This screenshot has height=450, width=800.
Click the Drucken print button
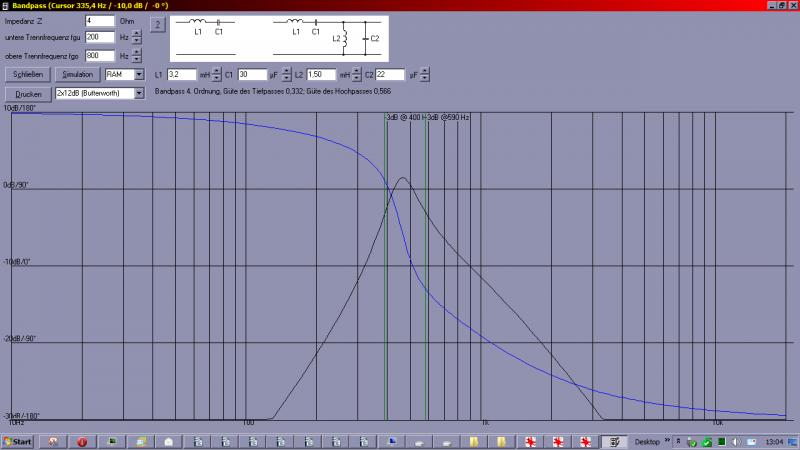(28, 93)
